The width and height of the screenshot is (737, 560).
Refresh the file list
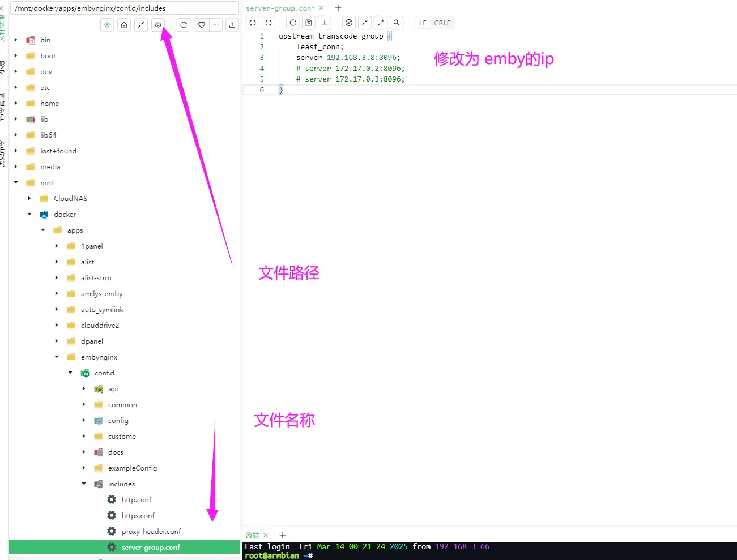click(183, 24)
